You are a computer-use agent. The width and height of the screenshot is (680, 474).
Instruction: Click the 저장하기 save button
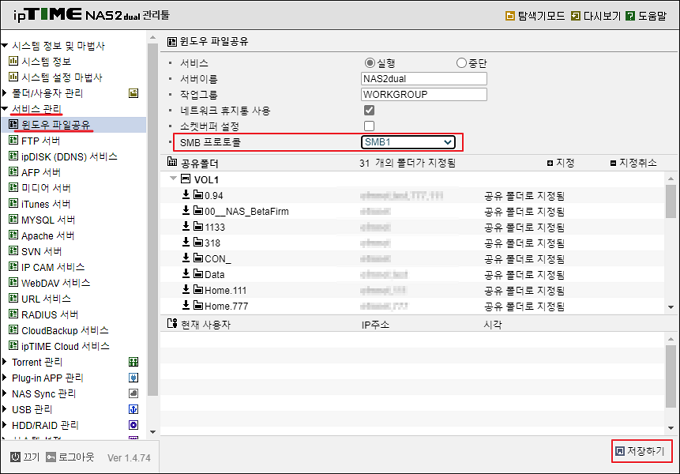coord(641,451)
